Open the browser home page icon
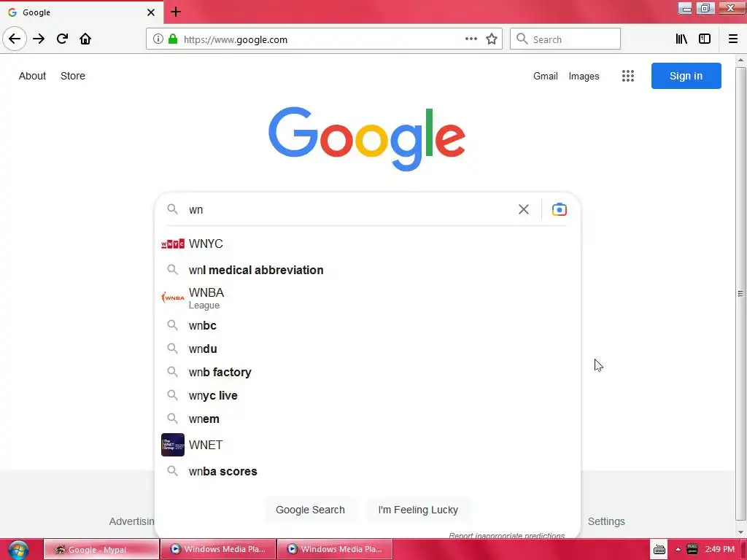This screenshot has height=560, width=747. [x=85, y=39]
